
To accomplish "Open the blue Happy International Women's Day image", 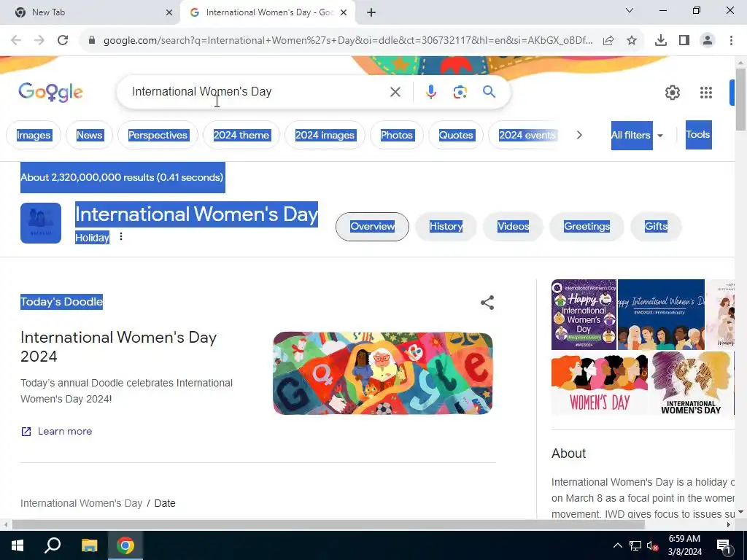I will (661, 315).
